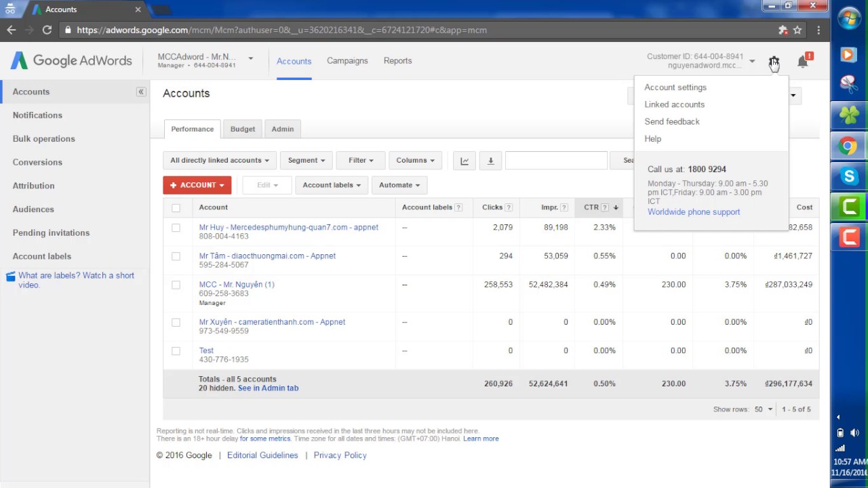
Task: Reload the browser page
Action: click(47, 30)
